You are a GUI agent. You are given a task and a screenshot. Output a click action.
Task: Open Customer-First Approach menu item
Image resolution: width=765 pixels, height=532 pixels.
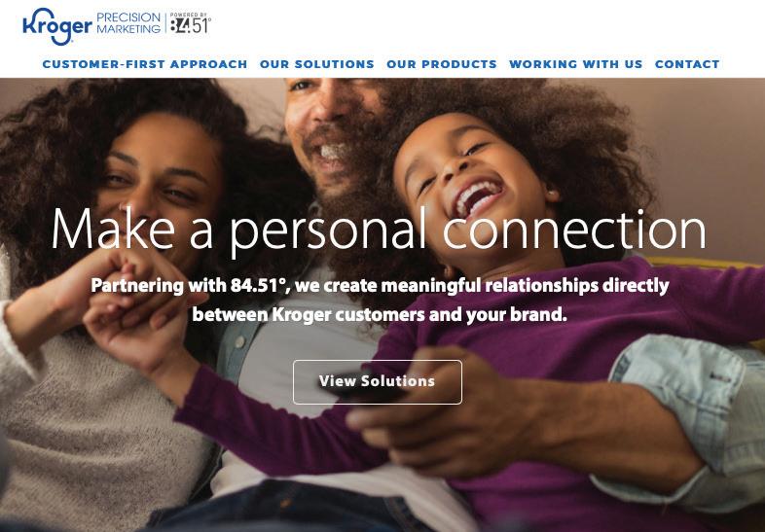(x=145, y=64)
